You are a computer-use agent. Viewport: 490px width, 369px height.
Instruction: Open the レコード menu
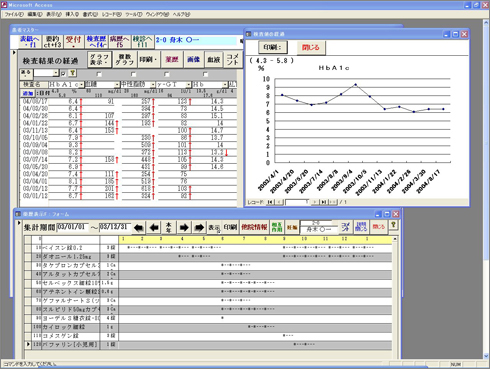coord(111,14)
